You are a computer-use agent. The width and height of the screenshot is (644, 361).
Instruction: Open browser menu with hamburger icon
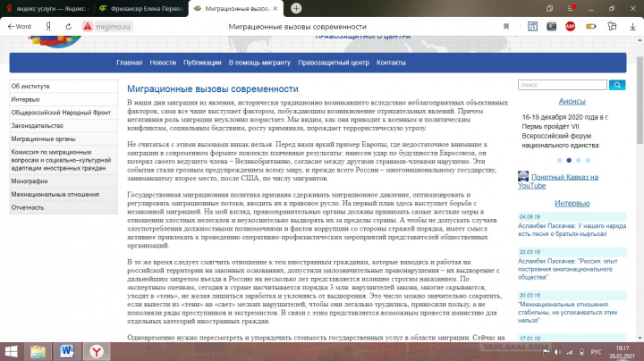571,8
